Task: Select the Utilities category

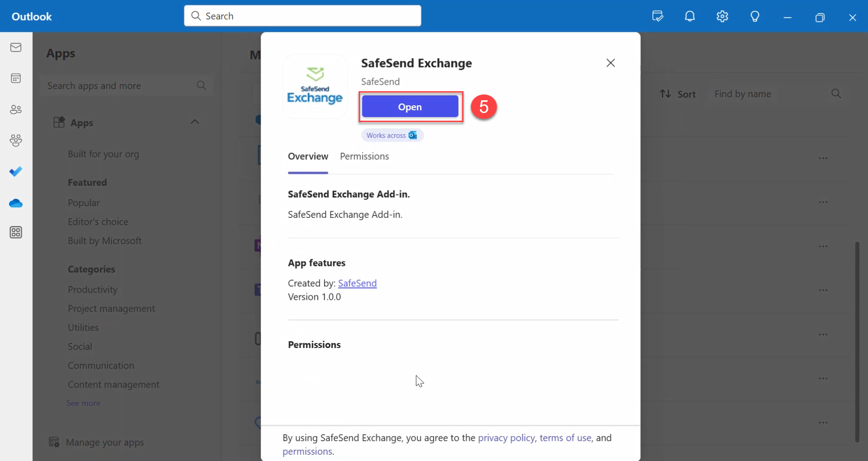Action: 83,328
